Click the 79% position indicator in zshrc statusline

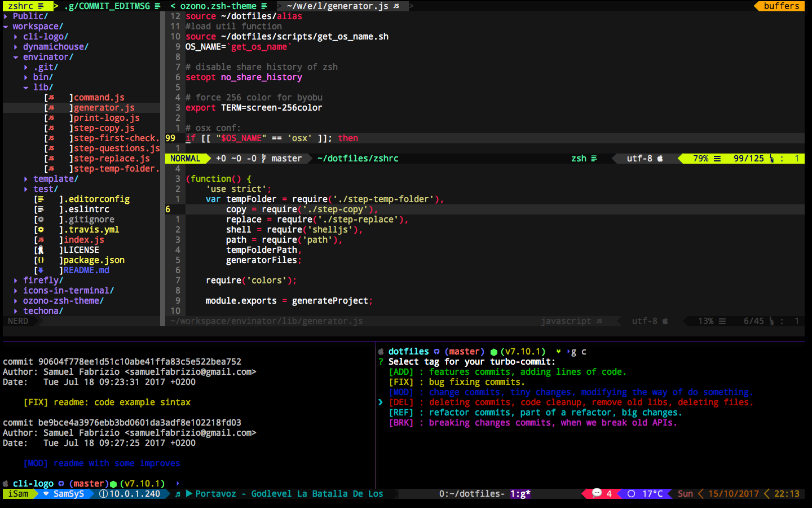pyautogui.click(x=701, y=159)
